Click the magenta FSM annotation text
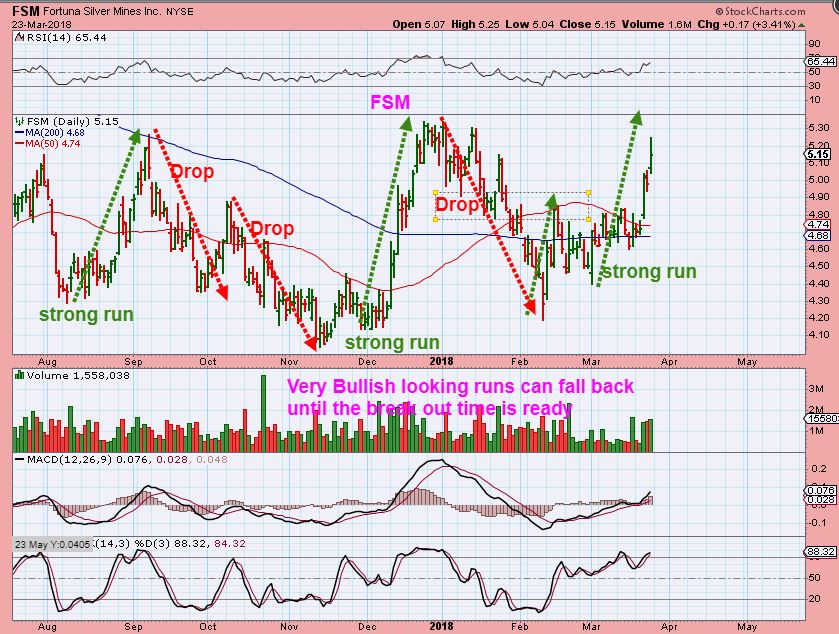Viewport: 839px width, 634px height. pyautogui.click(x=390, y=102)
